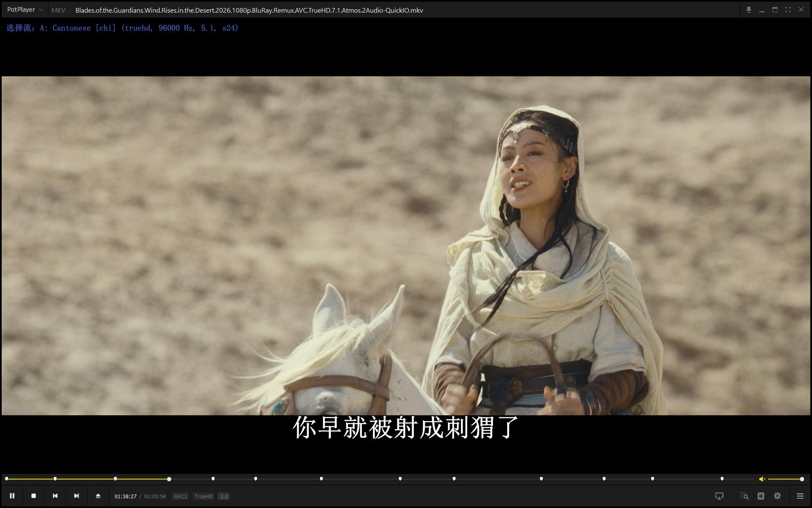Click the TrueHD audio codec badge

(204, 496)
